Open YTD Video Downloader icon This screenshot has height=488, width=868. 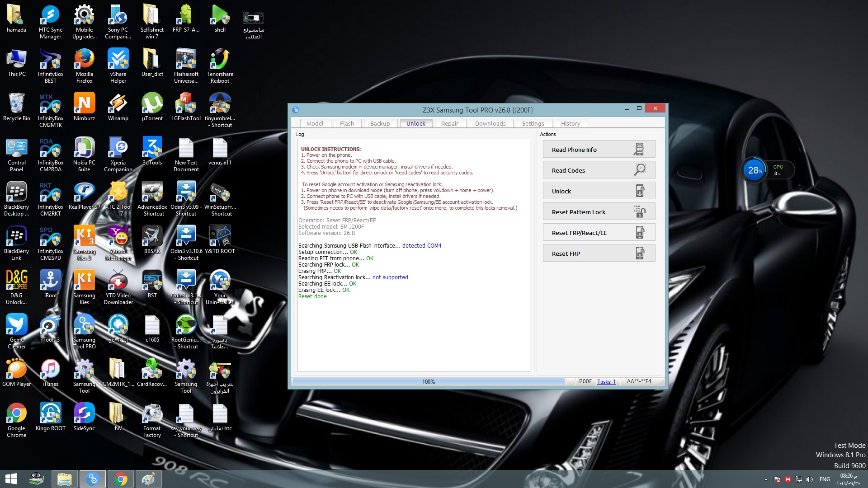tap(118, 287)
